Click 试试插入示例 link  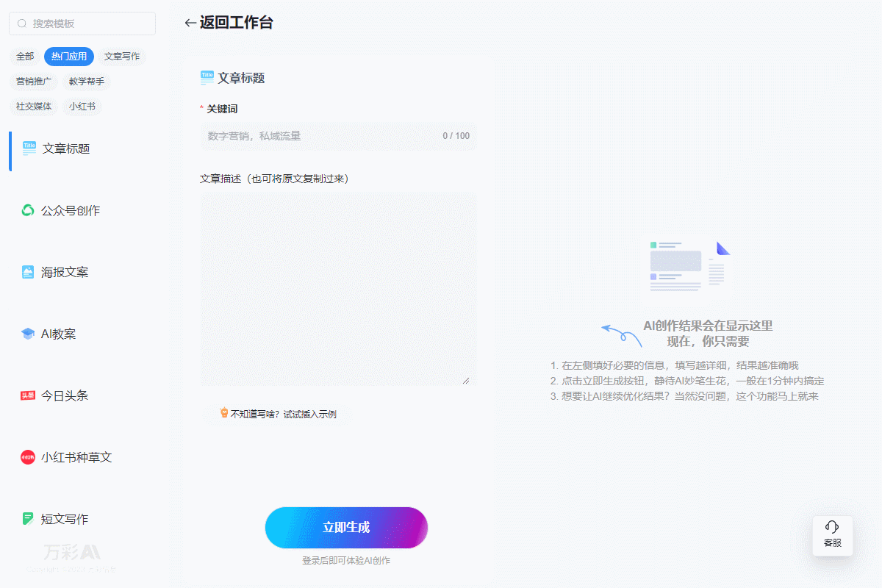click(x=309, y=414)
